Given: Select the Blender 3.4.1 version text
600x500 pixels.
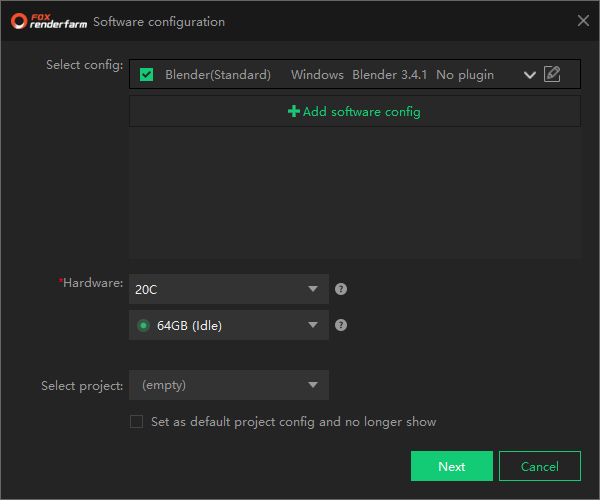Looking at the screenshot, I should click(x=389, y=75).
